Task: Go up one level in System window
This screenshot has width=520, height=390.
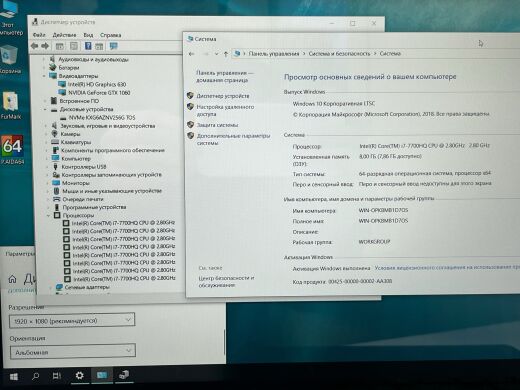Action: pos(226,54)
